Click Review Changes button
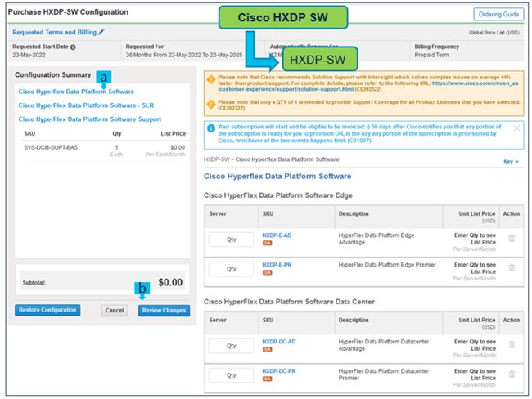 [164, 310]
